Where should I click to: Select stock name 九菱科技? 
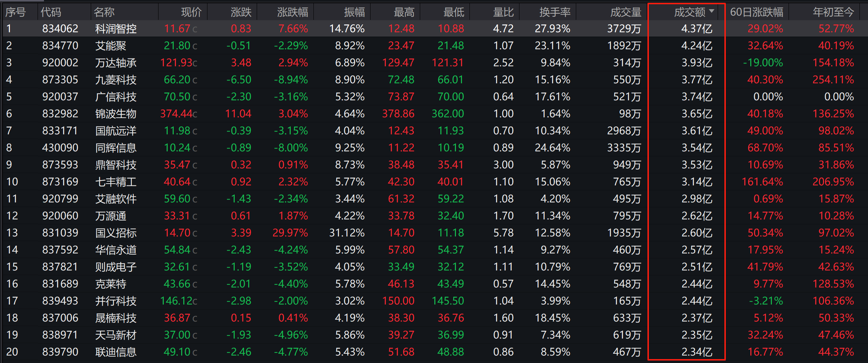[x=116, y=79]
